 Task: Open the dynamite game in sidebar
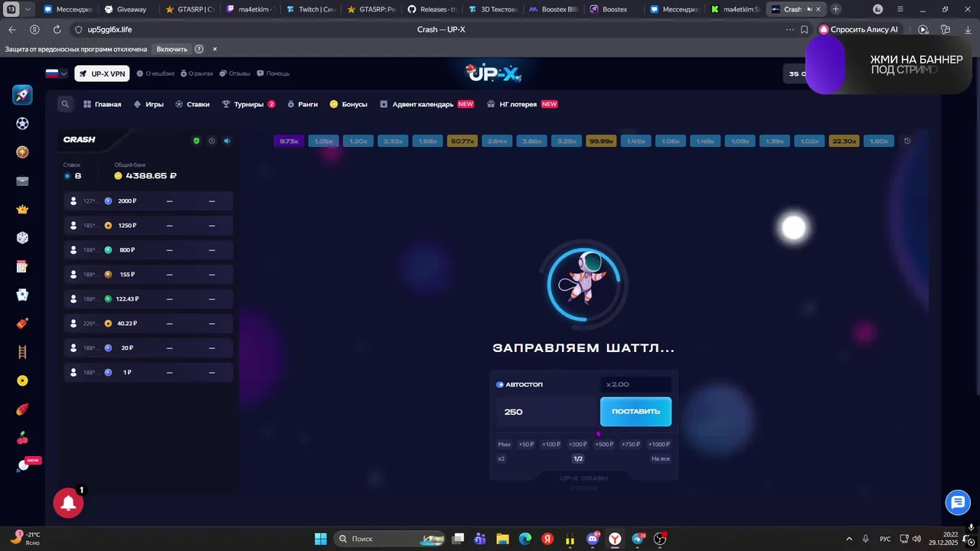click(22, 324)
